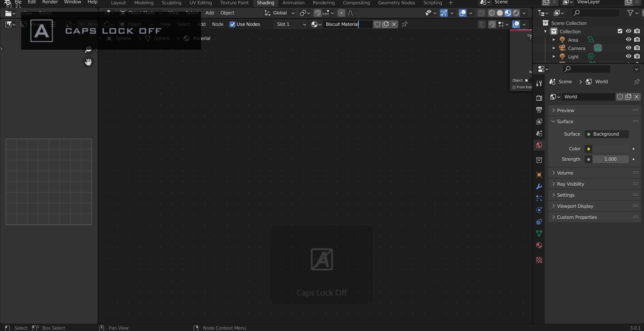Viewport: 644px width, 331px height.
Task: Open the Object Constraint properties tab
Action: [539, 222]
